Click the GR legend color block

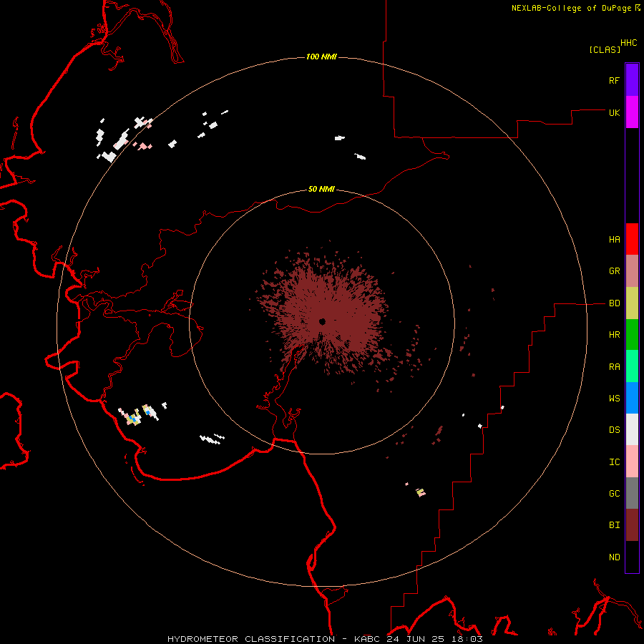[x=632, y=270]
